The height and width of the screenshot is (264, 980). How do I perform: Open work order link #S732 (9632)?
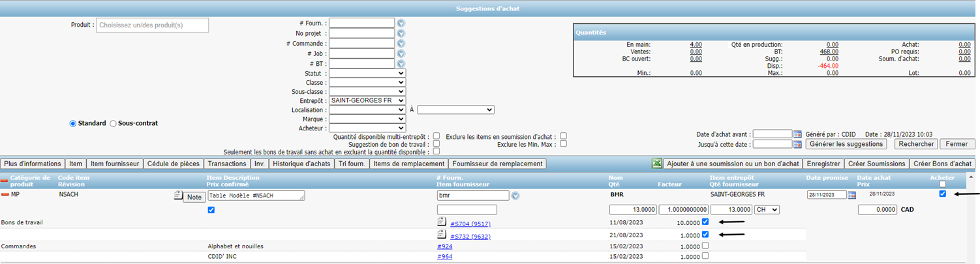tap(470, 236)
